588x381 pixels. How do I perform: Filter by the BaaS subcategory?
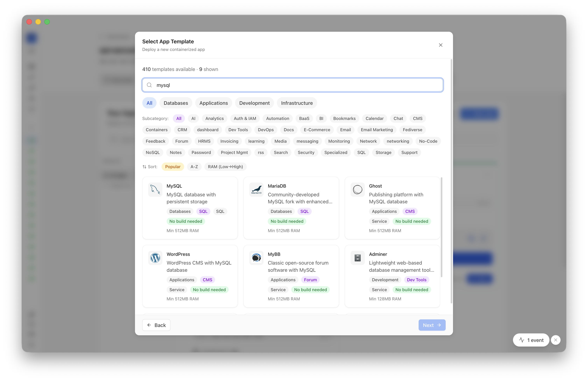(304, 118)
